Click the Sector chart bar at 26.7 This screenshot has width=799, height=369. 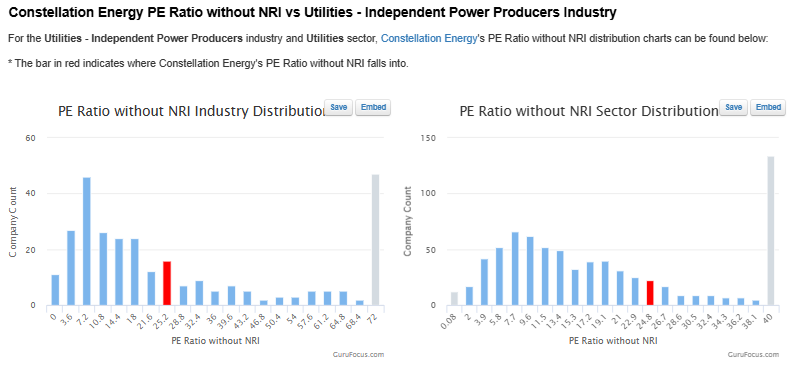(x=665, y=296)
